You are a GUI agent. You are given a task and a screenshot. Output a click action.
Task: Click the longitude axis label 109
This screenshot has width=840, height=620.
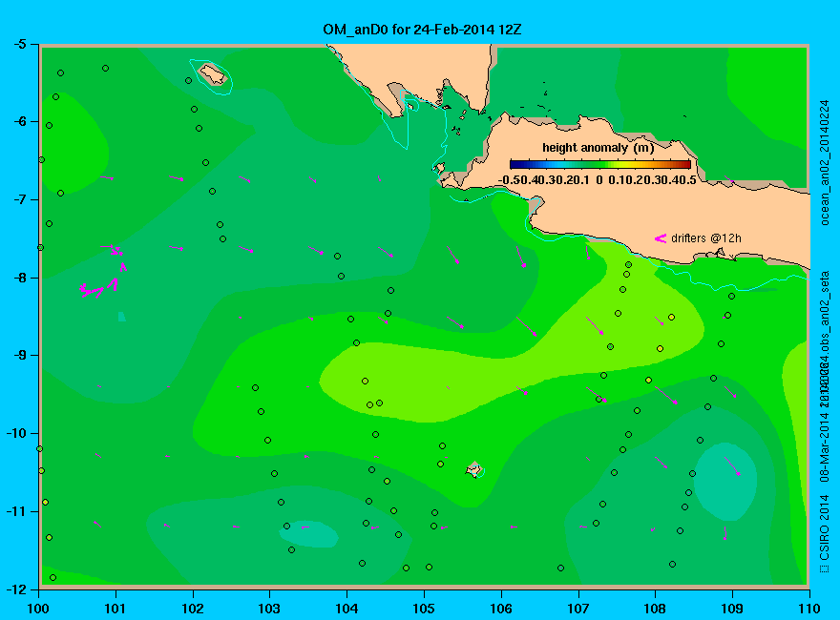pyautogui.click(x=732, y=609)
